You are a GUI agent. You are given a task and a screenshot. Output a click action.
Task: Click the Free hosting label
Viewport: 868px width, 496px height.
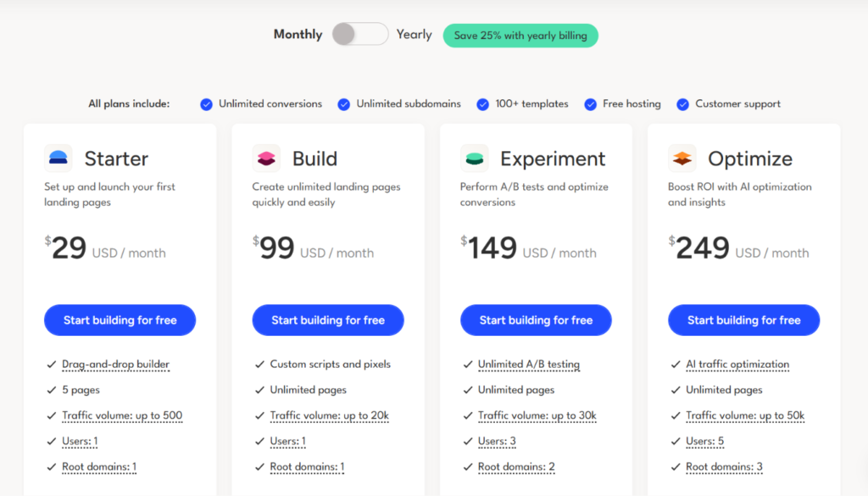pos(632,103)
